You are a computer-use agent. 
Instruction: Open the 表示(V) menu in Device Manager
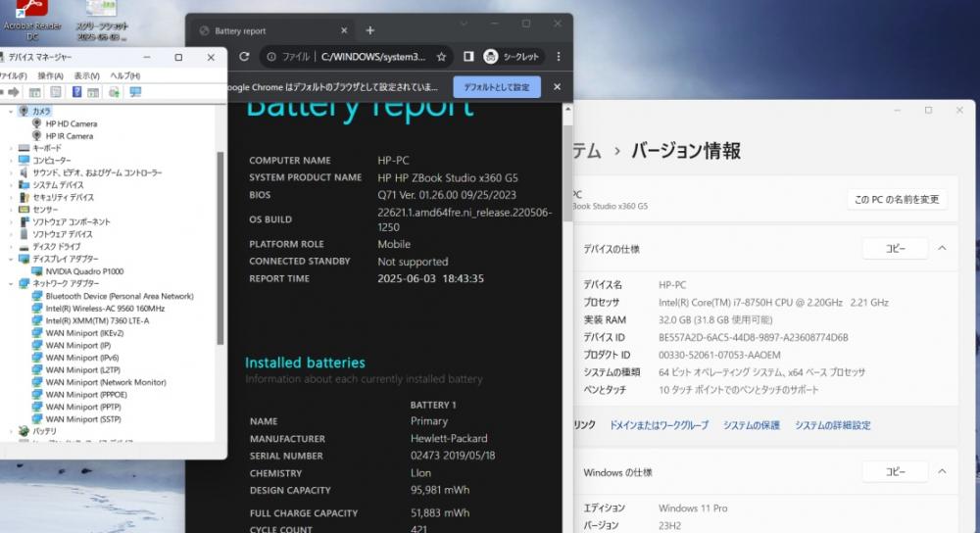[x=86, y=75]
